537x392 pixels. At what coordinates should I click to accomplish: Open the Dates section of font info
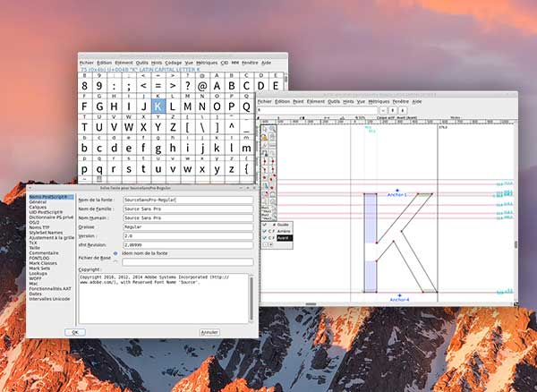pos(35,294)
